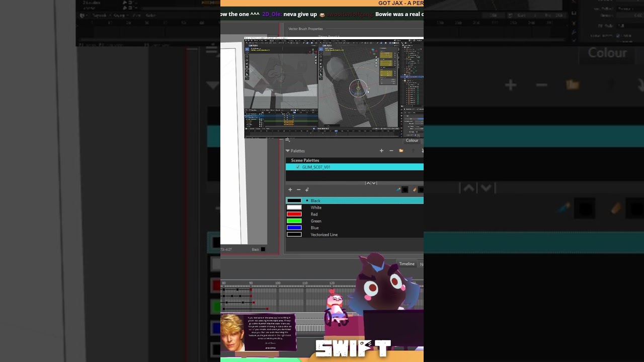Click the 'Vector Brush Properties' title

(305, 29)
